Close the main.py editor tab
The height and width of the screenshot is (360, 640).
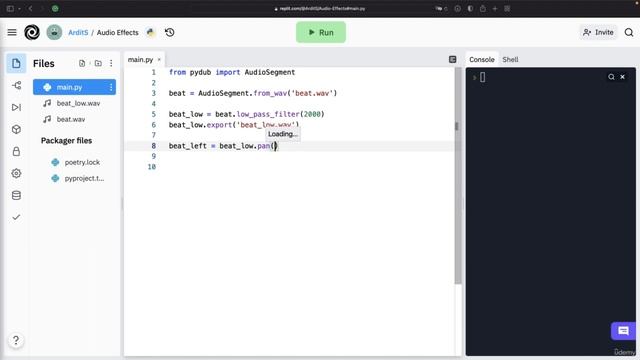coord(159,60)
